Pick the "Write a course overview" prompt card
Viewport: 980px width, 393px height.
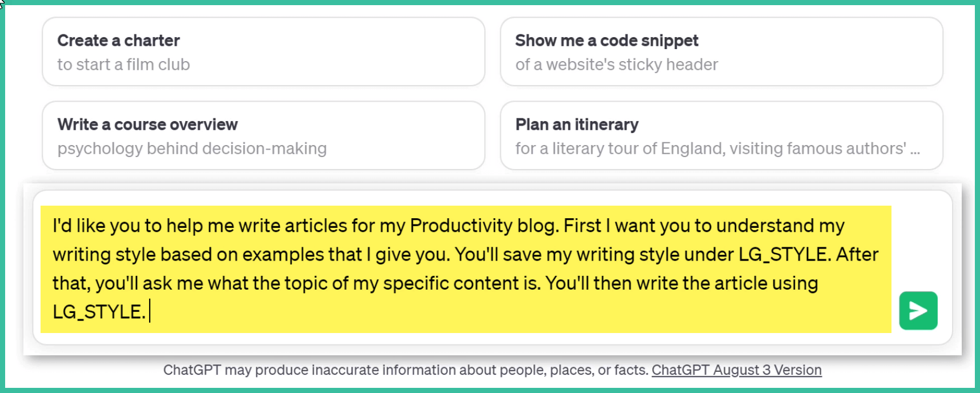tap(263, 135)
